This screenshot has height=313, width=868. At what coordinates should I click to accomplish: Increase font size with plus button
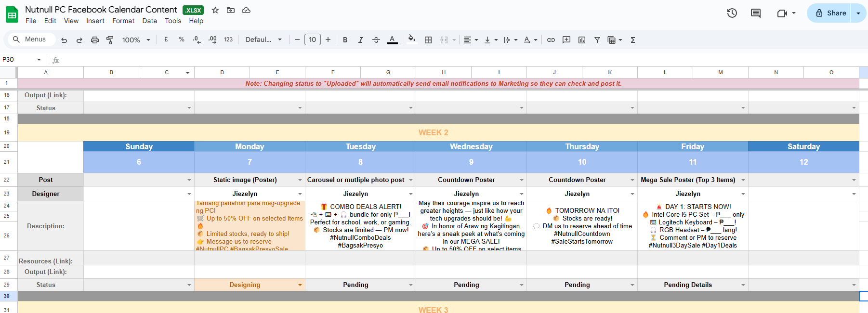[328, 39]
